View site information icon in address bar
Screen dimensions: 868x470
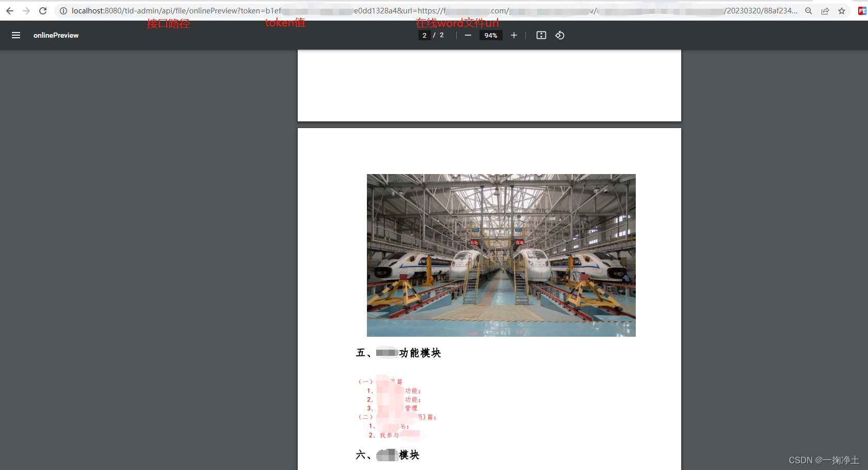pos(63,11)
